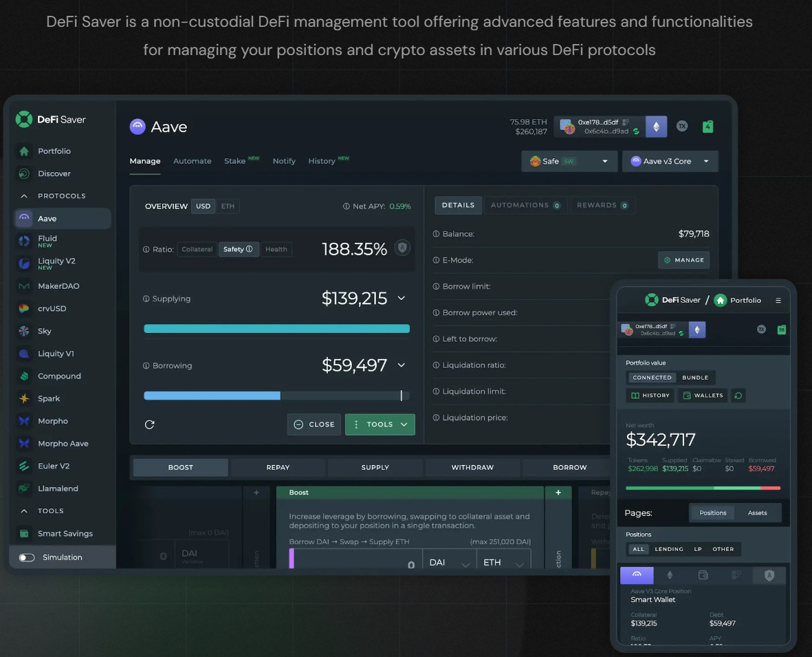Open the Safe wallet dropdown
This screenshot has height=657, width=812.
[x=569, y=161]
